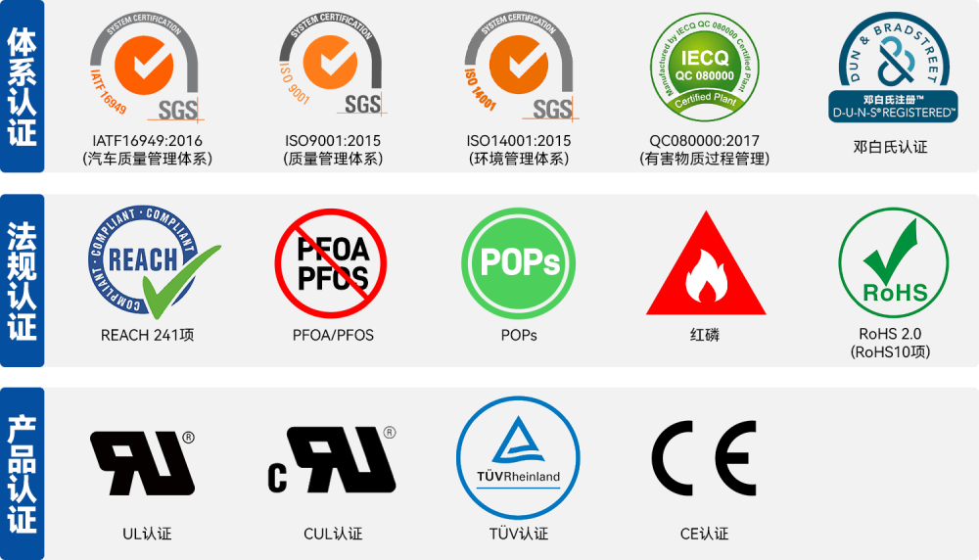Click the black UL recognized mark
This screenshot has height=560, width=979.
tap(142, 463)
